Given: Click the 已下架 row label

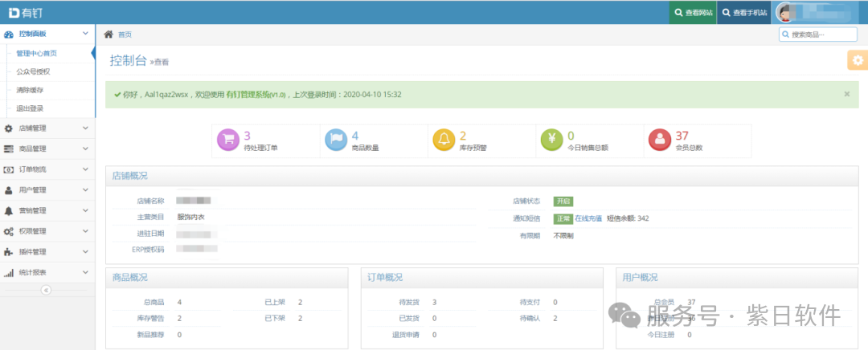Looking at the screenshot, I should coord(275,319).
